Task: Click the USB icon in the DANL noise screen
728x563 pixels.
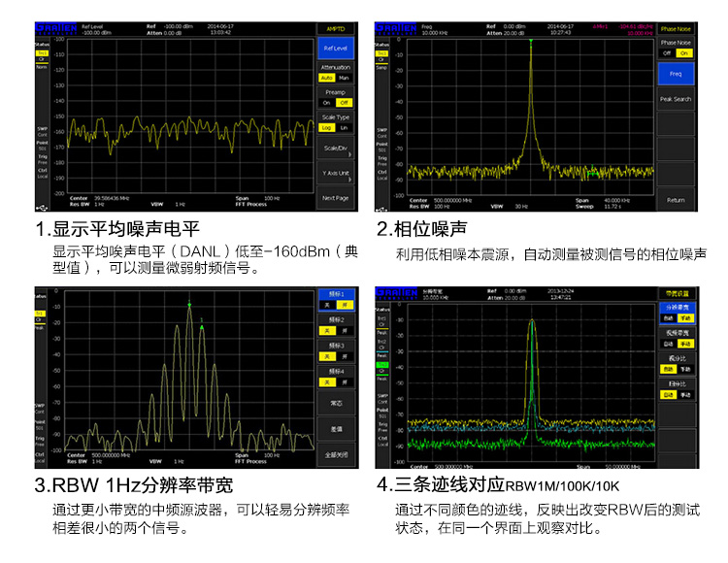Action: point(41,207)
